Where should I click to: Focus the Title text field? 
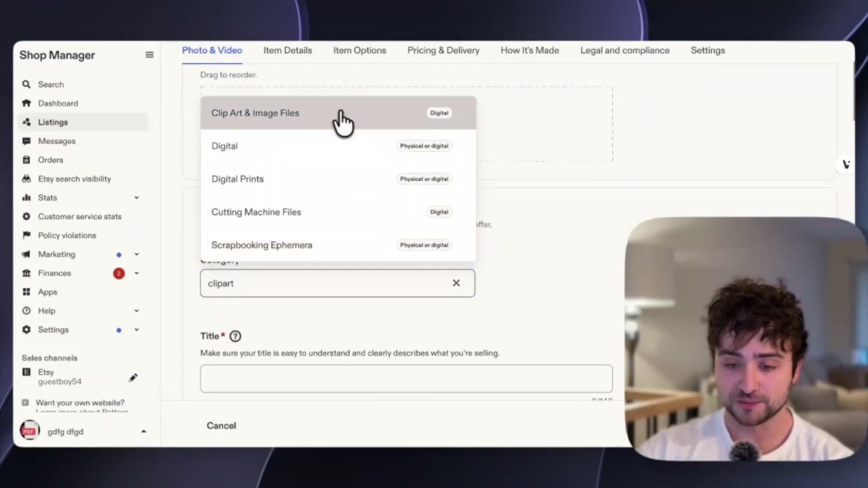(406, 378)
